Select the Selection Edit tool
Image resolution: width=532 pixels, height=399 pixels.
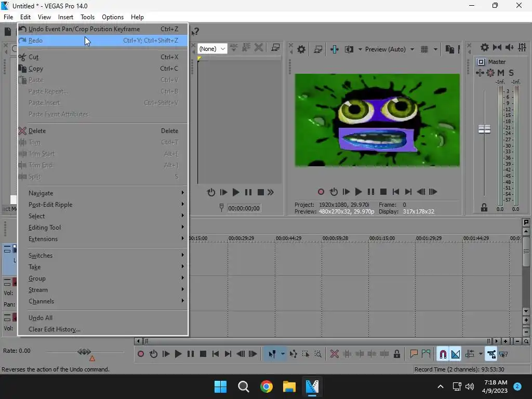[x=305, y=354]
